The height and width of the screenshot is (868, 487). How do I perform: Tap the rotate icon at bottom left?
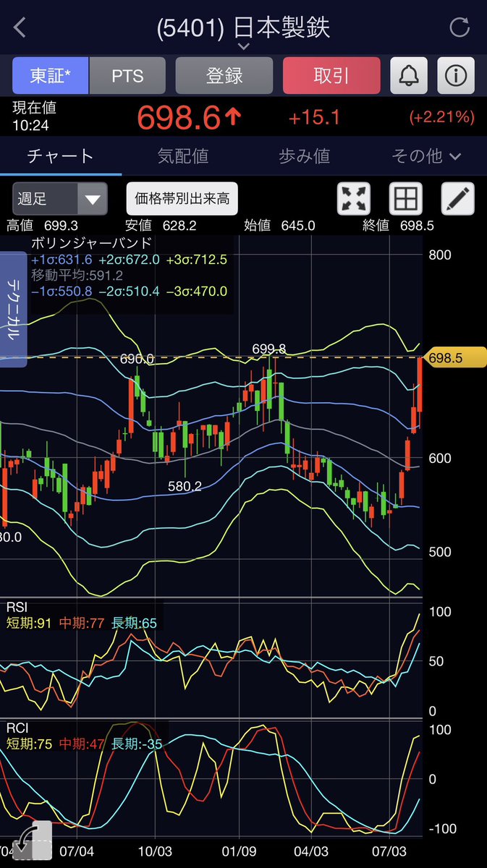tap(33, 841)
